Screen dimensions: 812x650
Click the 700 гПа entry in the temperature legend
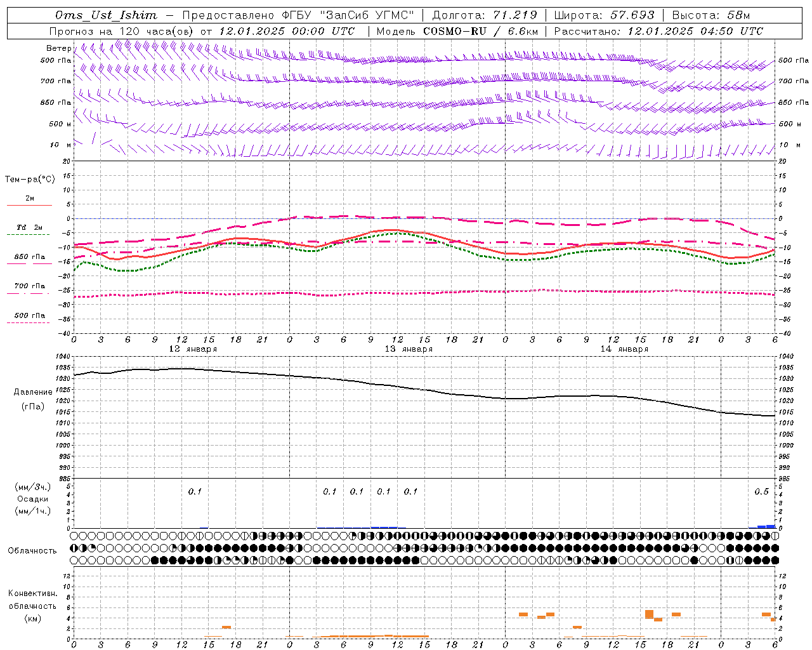pos(30,286)
